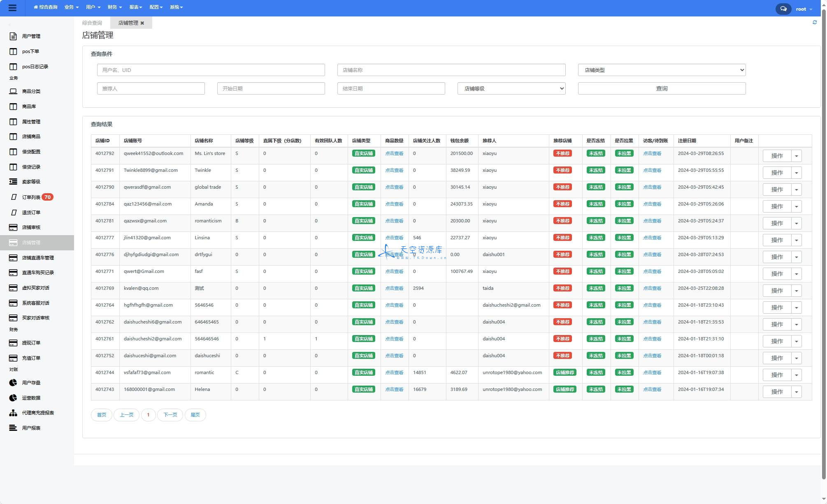Navigate to 订单列表 sidebar icon
This screenshot has height=504, width=827.
pyautogui.click(x=12, y=197)
